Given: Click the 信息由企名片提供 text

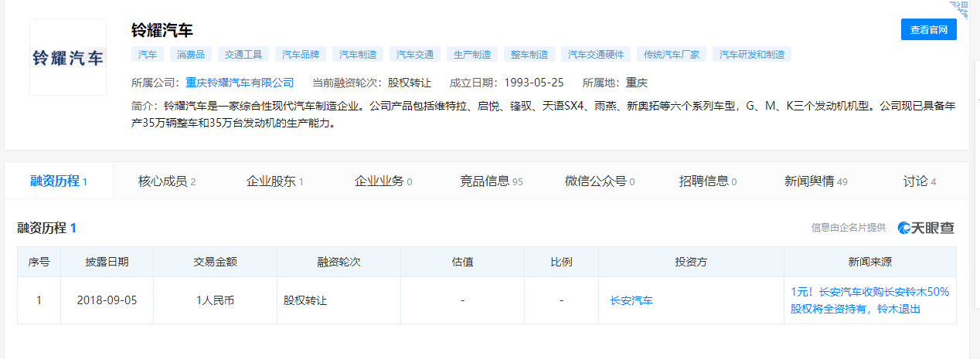Looking at the screenshot, I should click(849, 228).
